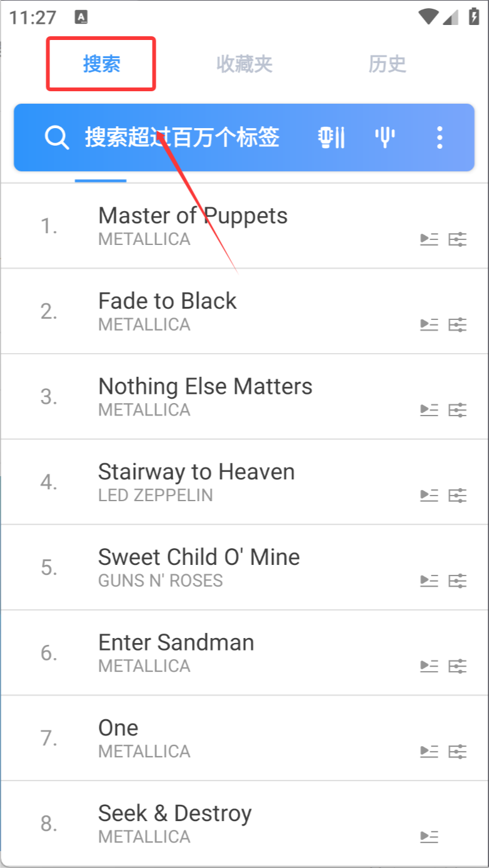Image resolution: width=489 pixels, height=868 pixels.
Task: Add Stairway to Heaven to playlist
Action: click(x=429, y=496)
